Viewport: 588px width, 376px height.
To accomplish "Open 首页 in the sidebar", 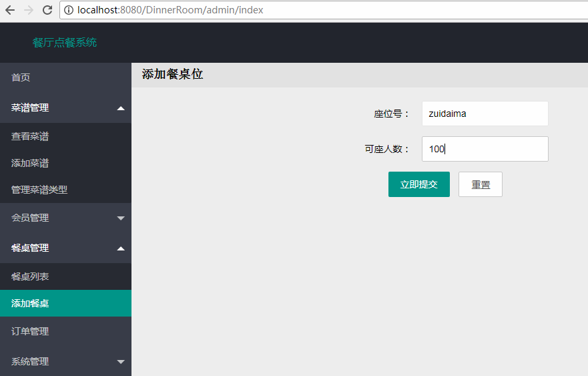I will [21, 77].
